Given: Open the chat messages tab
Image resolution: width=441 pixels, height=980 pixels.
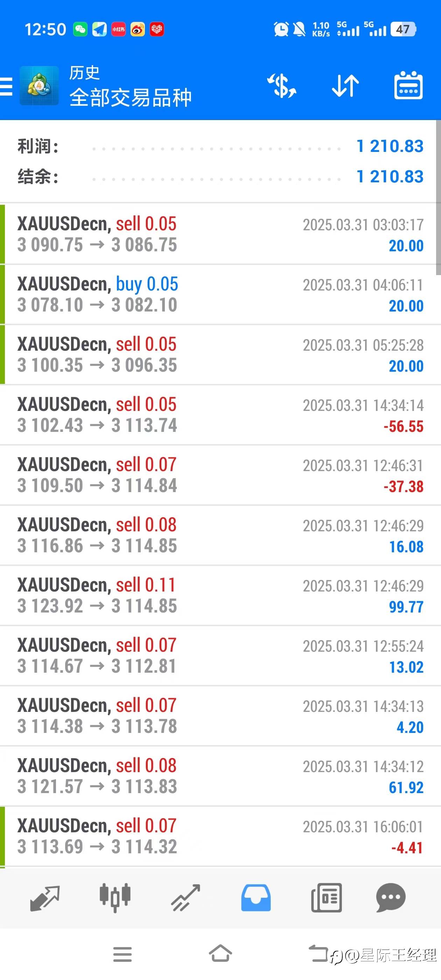Looking at the screenshot, I should 390,898.
